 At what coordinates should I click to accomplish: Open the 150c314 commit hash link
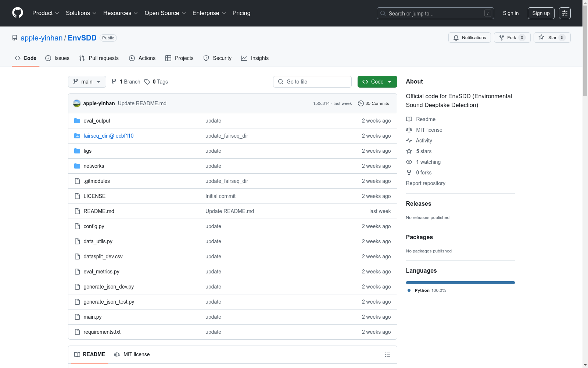[321, 103]
